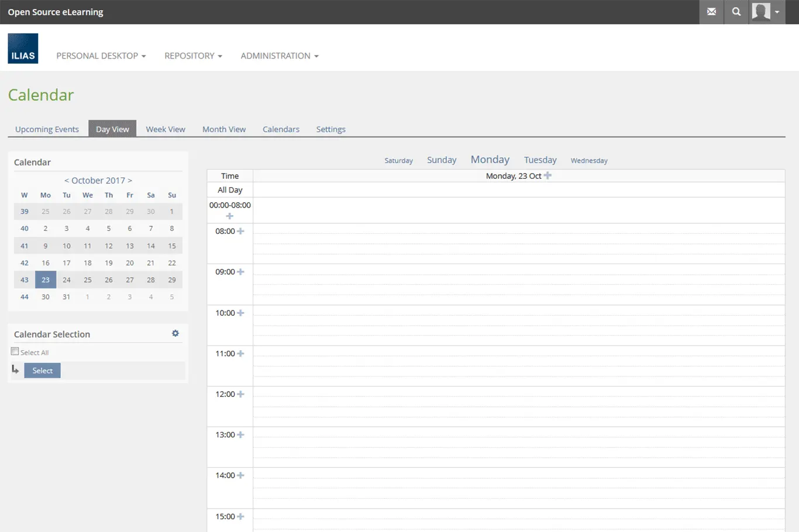Add event at 08:00 plus icon
Screen dimensions: 799x532
point(240,232)
